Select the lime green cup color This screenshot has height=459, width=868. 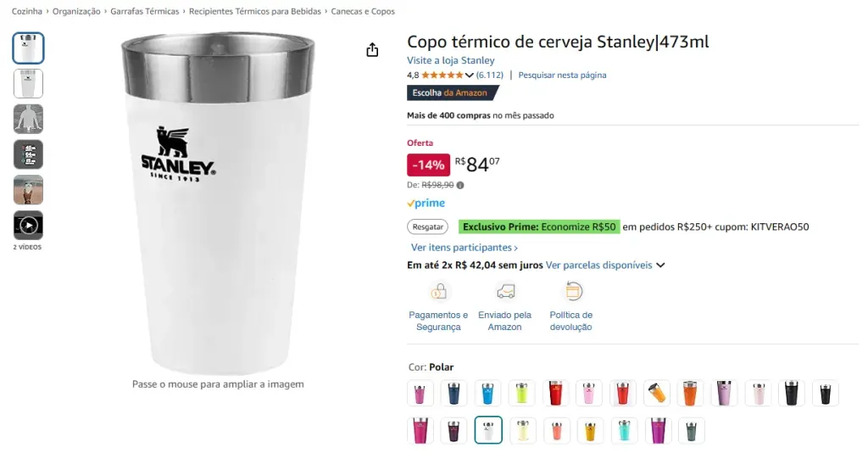coord(521,393)
